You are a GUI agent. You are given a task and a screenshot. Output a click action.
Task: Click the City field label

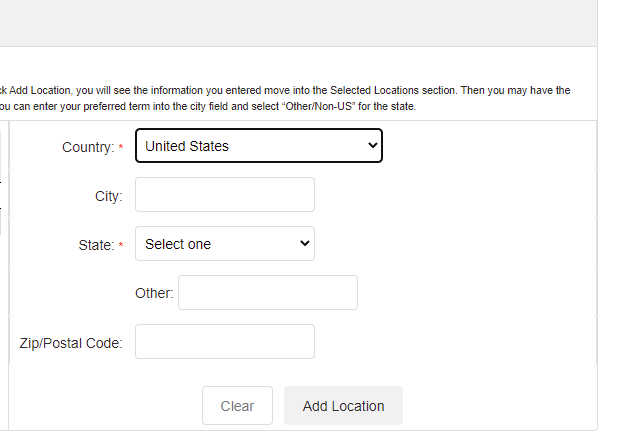(x=108, y=196)
